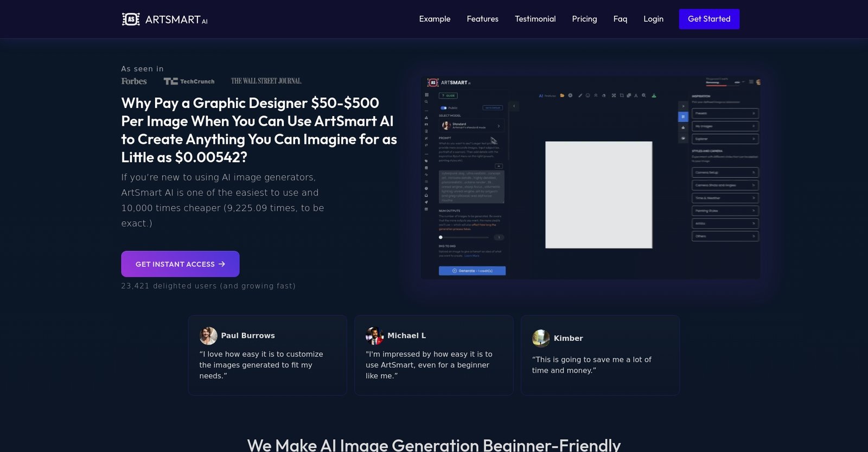The image size is (868, 452).
Task: Click the search icon in preview left sidebar
Action: pos(426,101)
